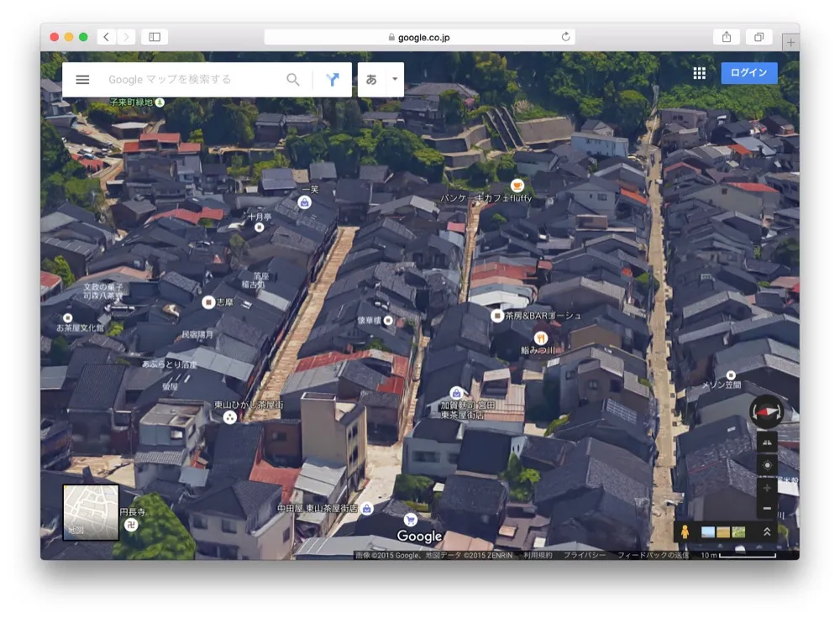This screenshot has width=840, height=618.
Task: Click the パンケーキカフェfluffy cafe marker
Action: [516, 183]
